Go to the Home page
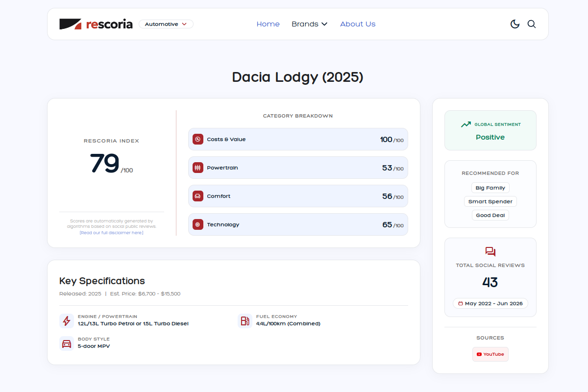Viewport: 588px width, 392px height. click(x=268, y=24)
